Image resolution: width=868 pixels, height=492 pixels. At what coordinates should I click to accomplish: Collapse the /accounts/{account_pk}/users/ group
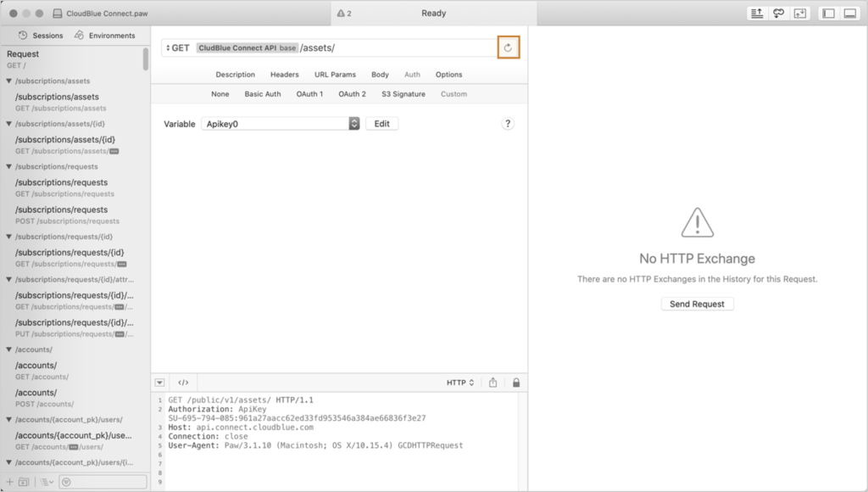click(x=8, y=419)
